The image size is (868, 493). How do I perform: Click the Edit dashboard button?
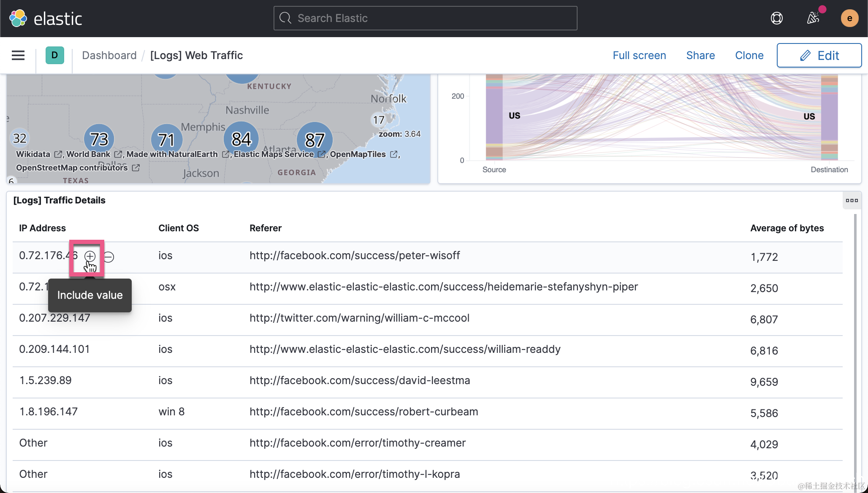(x=819, y=55)
